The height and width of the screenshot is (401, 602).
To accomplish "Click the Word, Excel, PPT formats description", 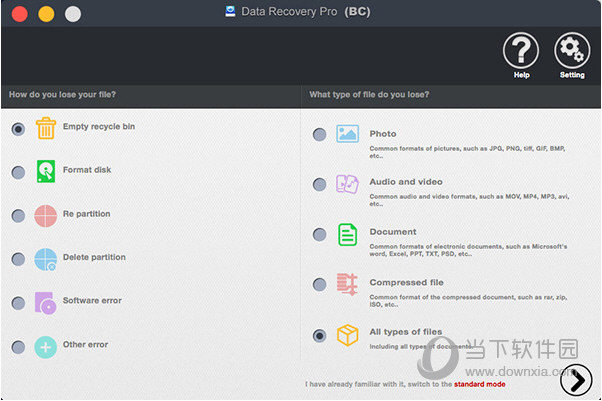I will pos(468,250).
